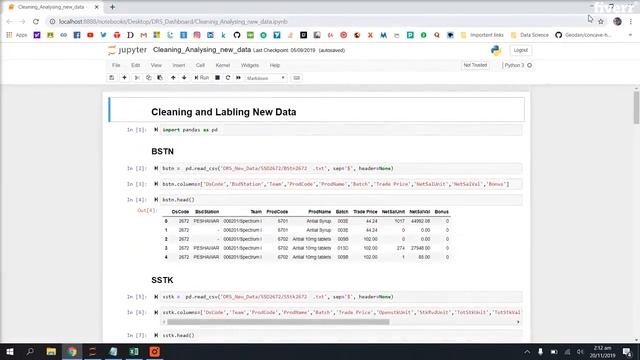Open the Kernel menu
Viewport: 640px width, 360px height.
(x=223, y=65)
